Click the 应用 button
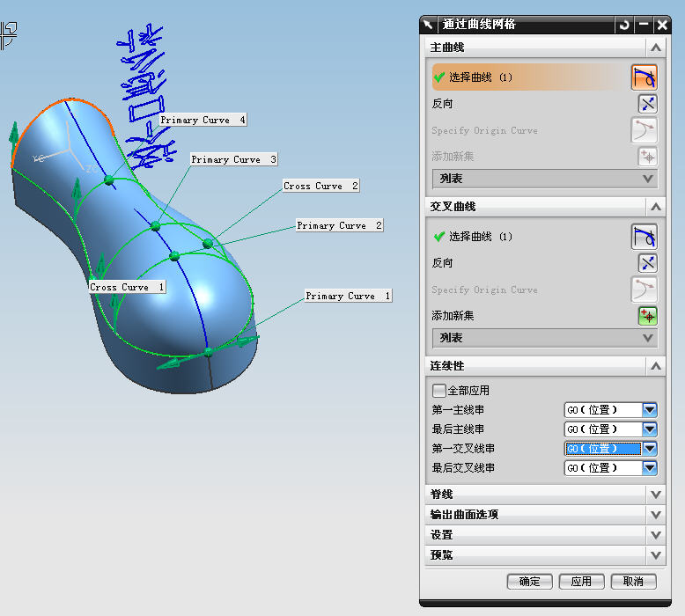685x616 pixels. click(581, 582)
